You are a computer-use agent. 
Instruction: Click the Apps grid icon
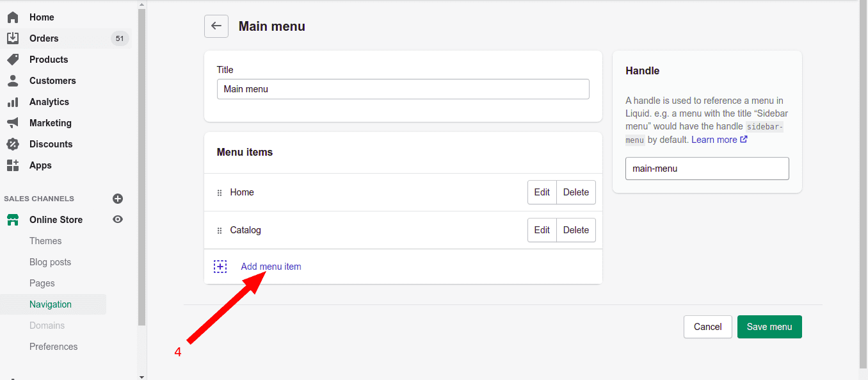coord(13,165)
